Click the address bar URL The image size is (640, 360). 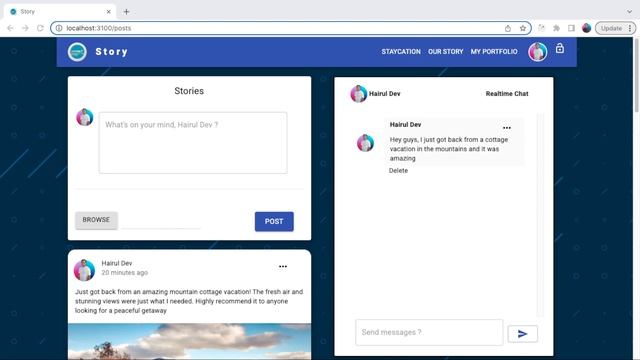tap(99, 28)
